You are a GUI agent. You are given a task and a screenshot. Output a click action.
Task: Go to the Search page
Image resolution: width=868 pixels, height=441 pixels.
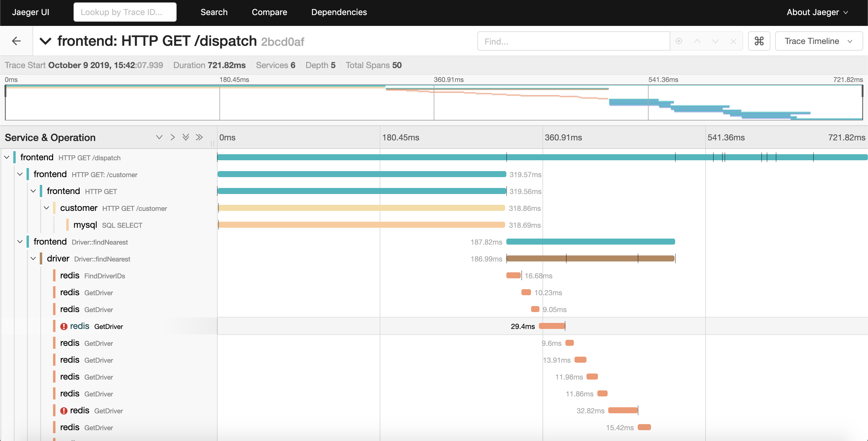214,12
